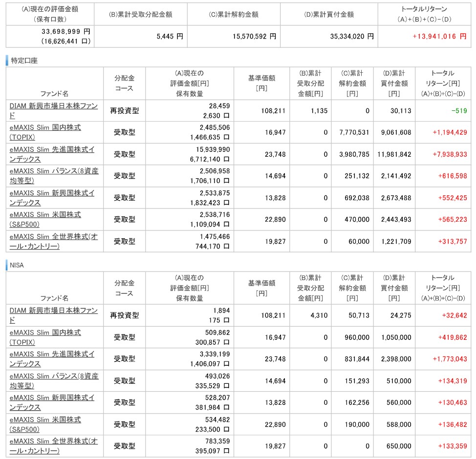Click NISA holdings quantity 381,984 口

pyautogui.click(x=212, y=407)
